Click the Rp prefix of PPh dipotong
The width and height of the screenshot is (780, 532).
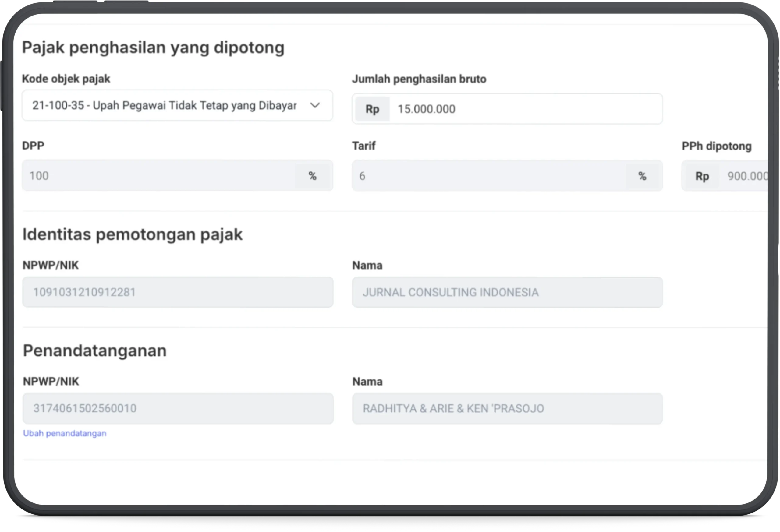click(x=702, y=176)
